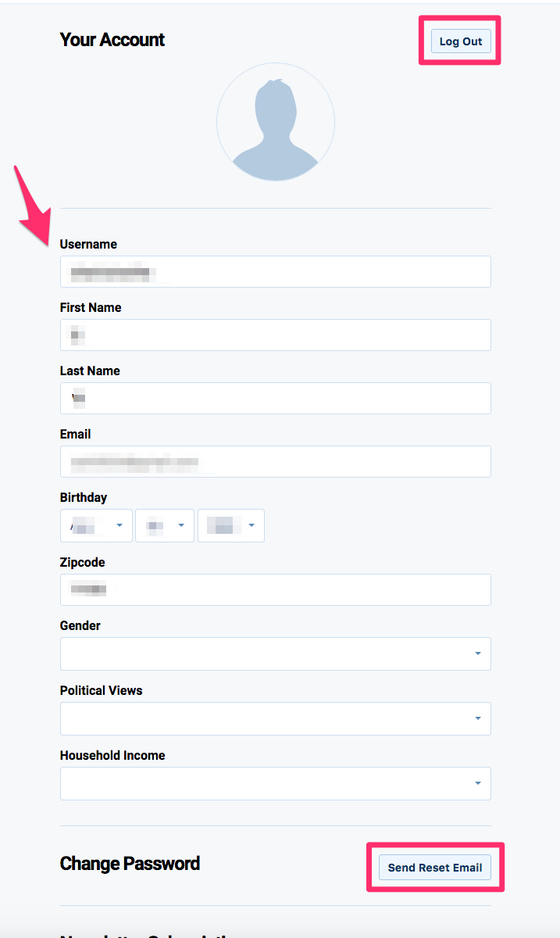560x938 pixels.
Task: Expand the Gender dropdown arrow
Action: 478,654
